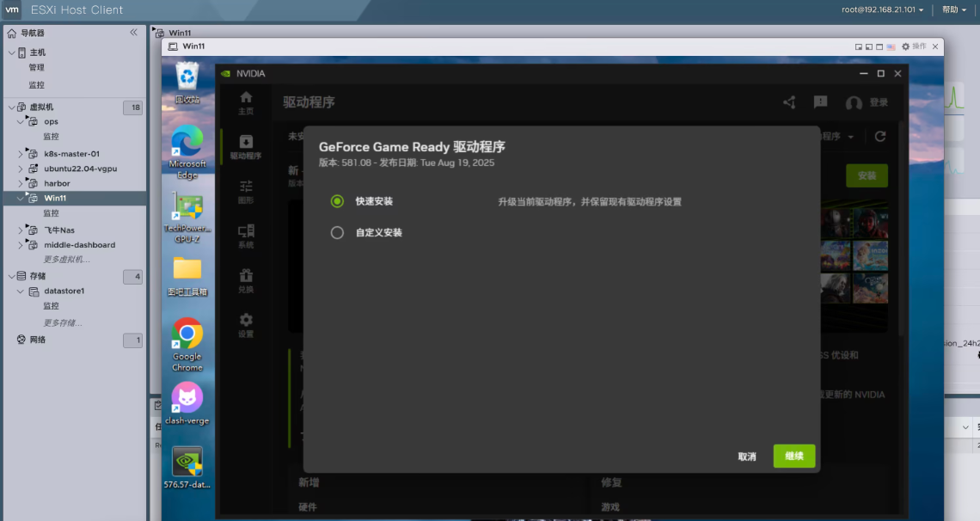Select middle-dashboard in the VM list

coord(79,245)
